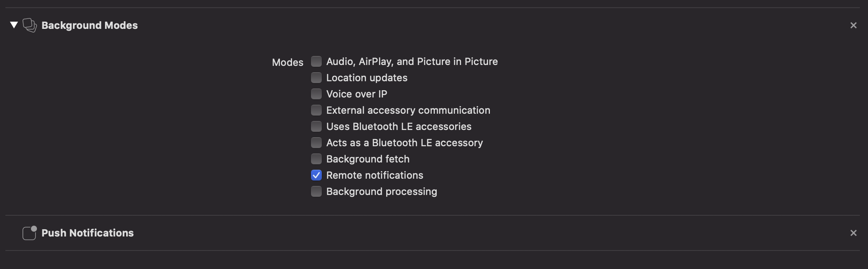Collapse the Background Modes disclosure triangle
Viewport: 868px width, 269px height.
pyautogui.click(x=14, y=25)
